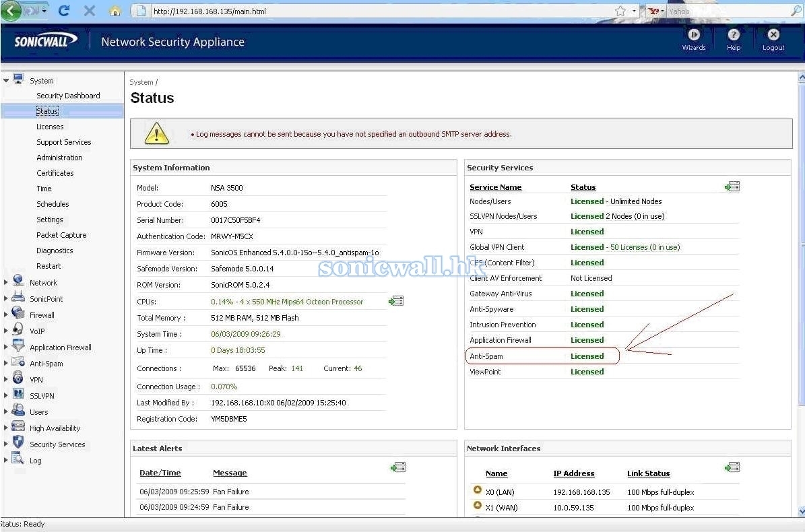Click the IP Address column header
The width and height of the screenshot is (805, 532).
coord(574,473)
